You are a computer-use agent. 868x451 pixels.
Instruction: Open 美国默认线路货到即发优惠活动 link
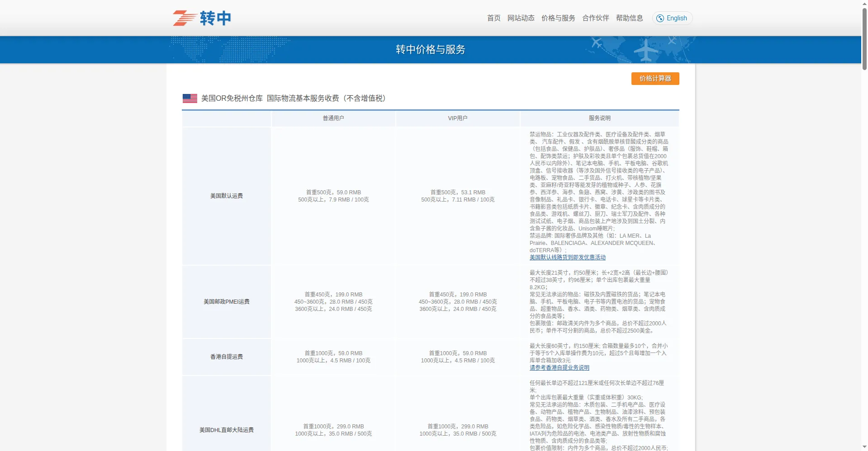pos(567,257)
